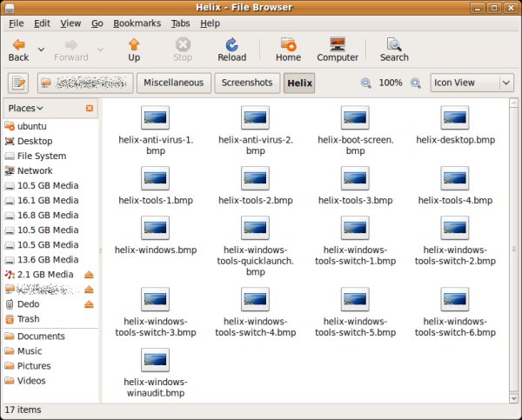
Task: Close the Places sidebar panel
Action: [89, 108]
